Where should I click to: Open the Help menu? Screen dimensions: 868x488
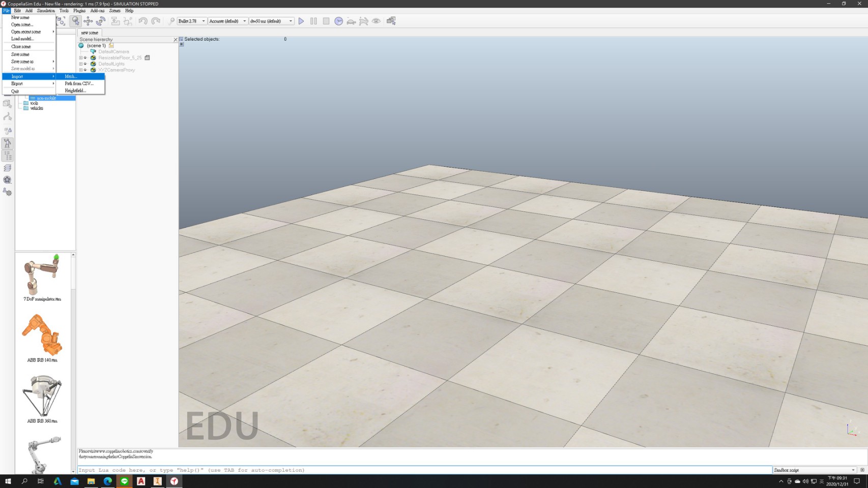129,11
